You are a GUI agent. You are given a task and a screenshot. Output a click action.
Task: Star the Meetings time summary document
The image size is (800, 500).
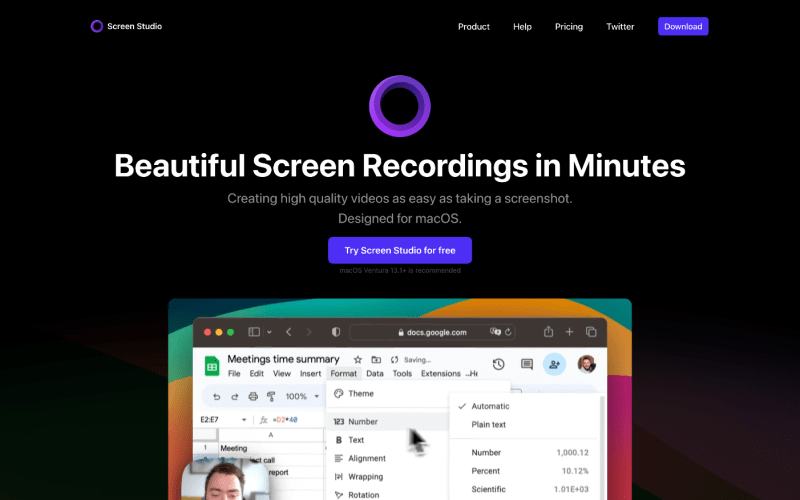pos(358,360)
